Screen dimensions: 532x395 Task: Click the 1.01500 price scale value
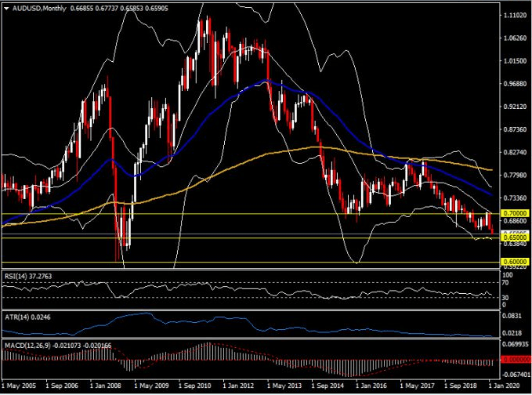[x=515, y=61]
